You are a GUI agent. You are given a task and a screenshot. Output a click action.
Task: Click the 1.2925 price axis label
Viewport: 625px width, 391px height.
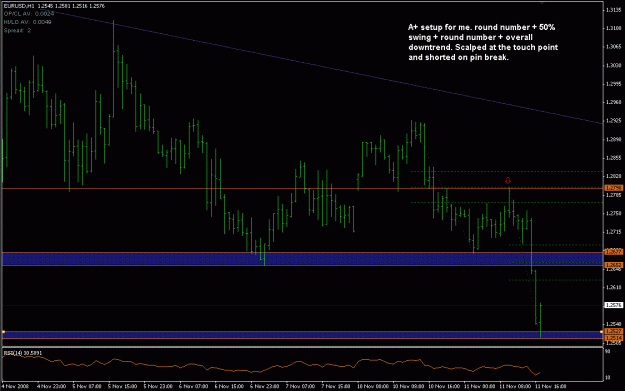(x=613, y=120)
